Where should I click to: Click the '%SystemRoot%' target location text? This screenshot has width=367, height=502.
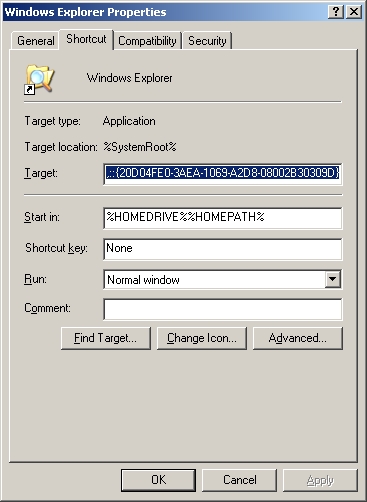coord(140,147)
